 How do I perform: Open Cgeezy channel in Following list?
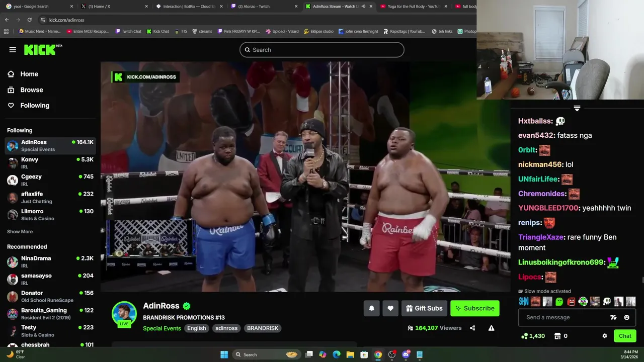[x=50, y=180]
